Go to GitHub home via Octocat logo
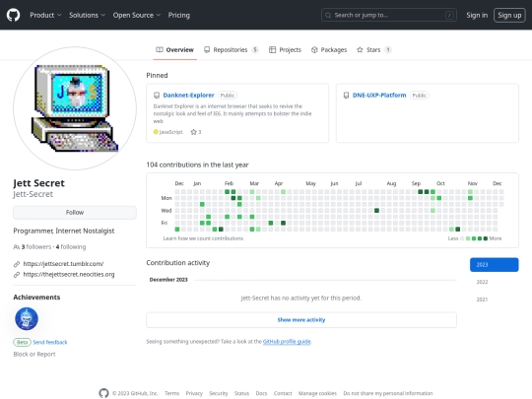This screenshot has width=532, height=399. (13, 15)
